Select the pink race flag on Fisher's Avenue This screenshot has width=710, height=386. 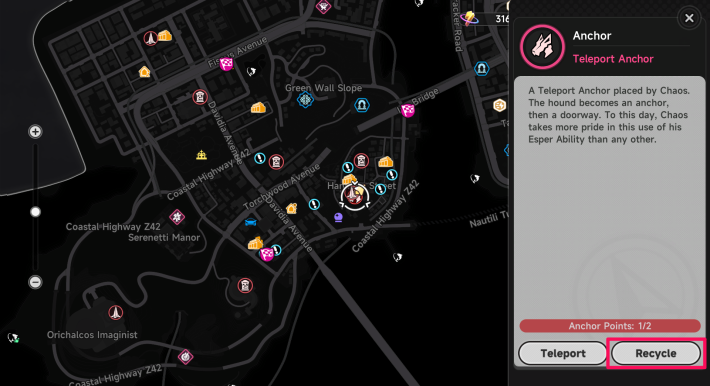(x=226, y=64)
